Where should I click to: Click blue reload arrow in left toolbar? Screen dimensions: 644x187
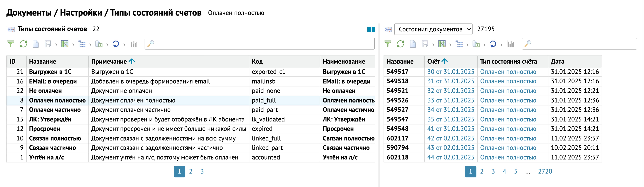pyautogui.click(x=116, y=44)
